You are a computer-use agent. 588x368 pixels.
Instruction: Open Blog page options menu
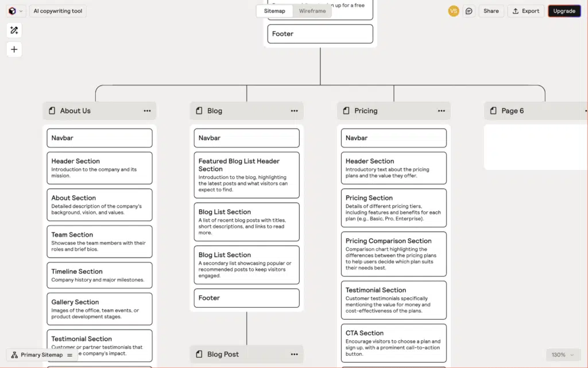[295, 111]
